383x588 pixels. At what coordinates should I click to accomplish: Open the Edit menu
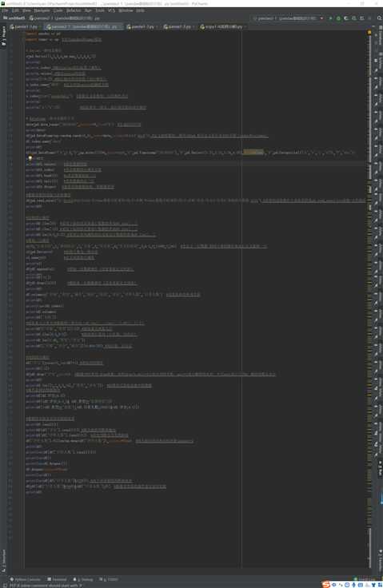(x=15, y=10)
